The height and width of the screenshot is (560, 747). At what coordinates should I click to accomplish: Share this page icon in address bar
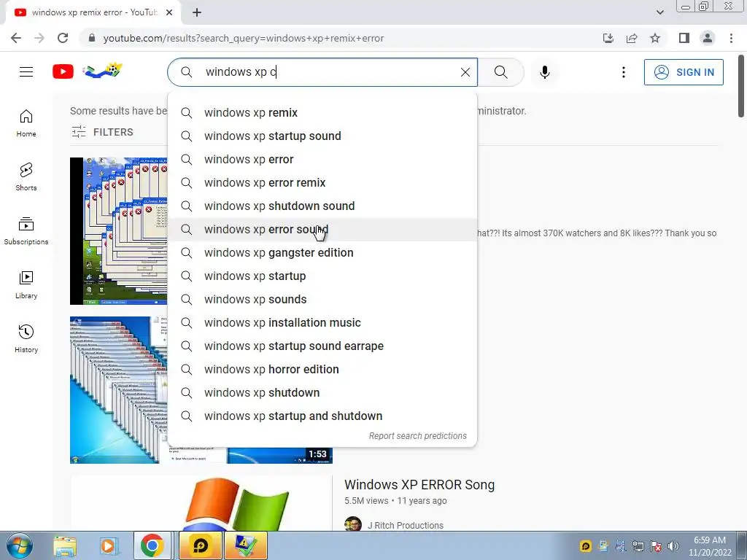(632, 38)
